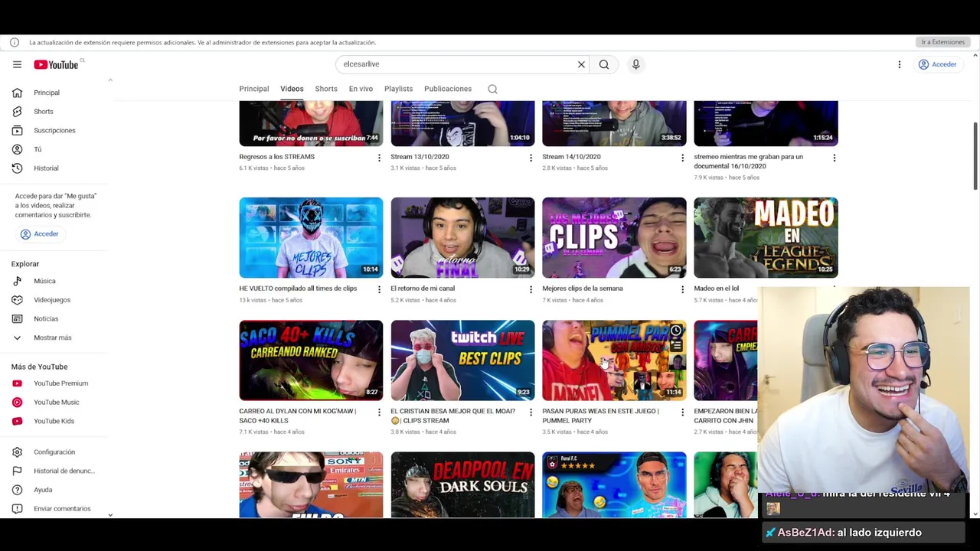The width and height of the screenshot is (980, 551).
Task: Open Configuración in the sidebar
Action: point(55,452)
